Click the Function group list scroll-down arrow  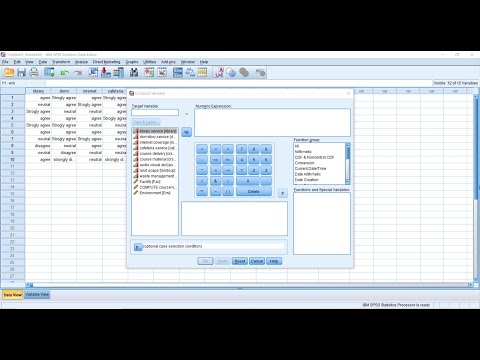point(347,182)
